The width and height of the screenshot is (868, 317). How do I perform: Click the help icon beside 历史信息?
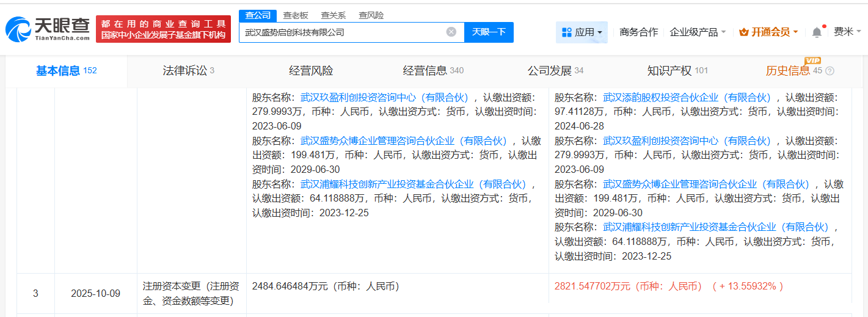pos(830,71)
